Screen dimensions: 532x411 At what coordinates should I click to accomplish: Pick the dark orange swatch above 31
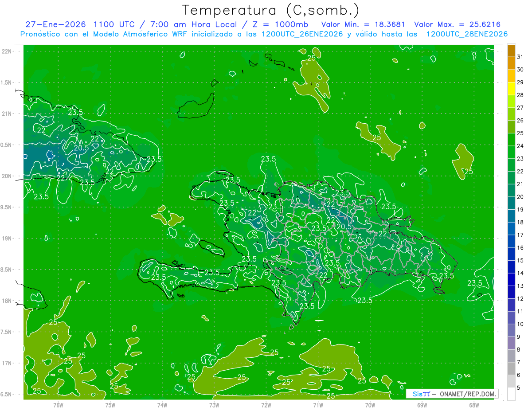511,50
